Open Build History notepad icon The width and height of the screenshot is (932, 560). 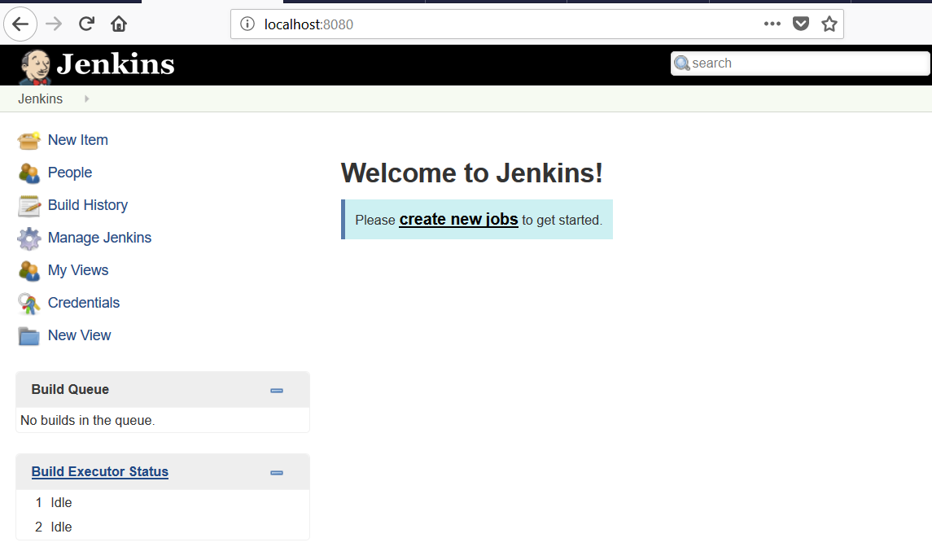[x=28, y=206]
